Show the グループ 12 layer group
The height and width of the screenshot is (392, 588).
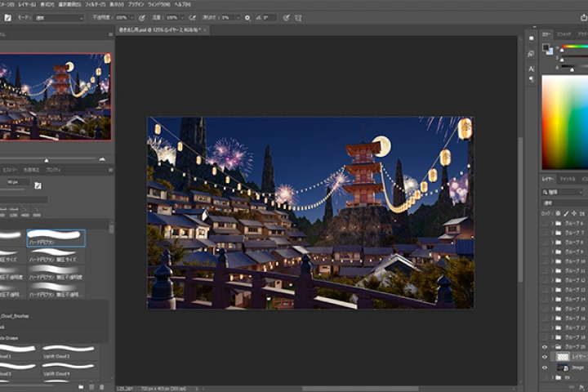point(545,280)
